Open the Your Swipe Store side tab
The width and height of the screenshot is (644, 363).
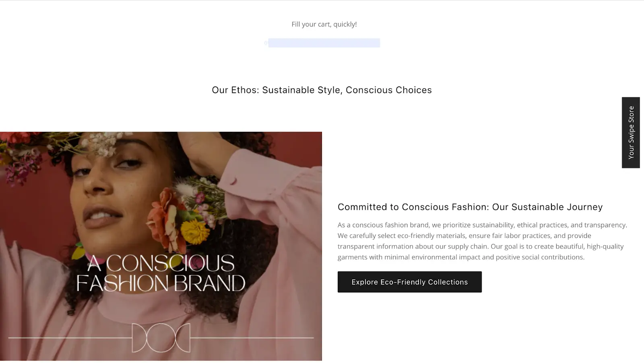631,133
